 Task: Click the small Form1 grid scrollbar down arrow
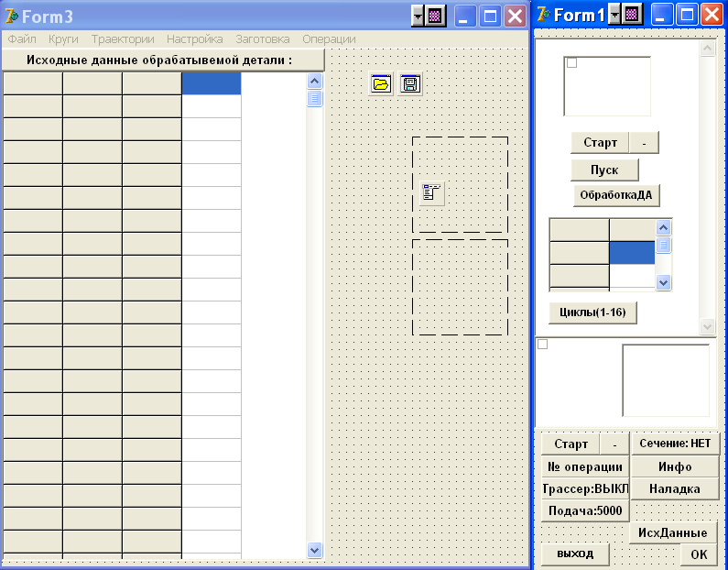coord(663,282)
